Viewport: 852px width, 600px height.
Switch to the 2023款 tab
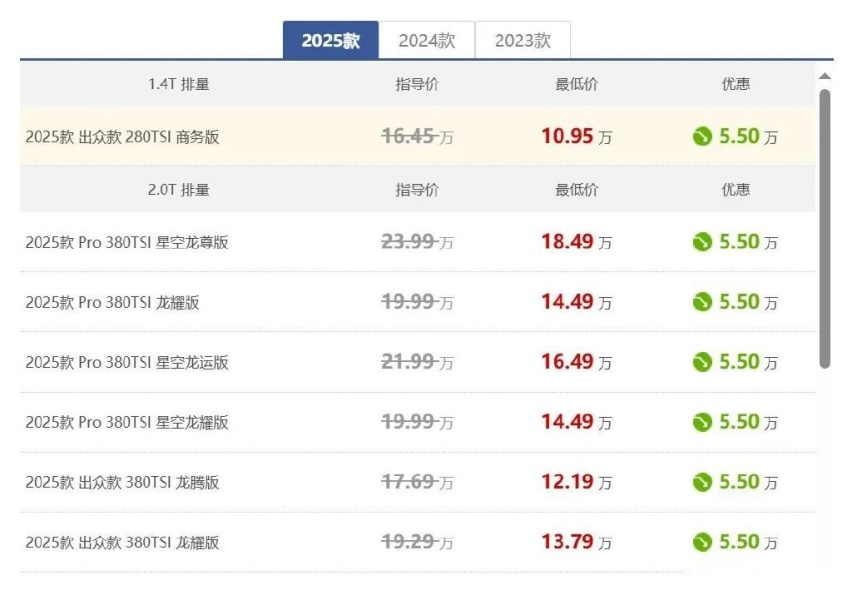click(523, 40)
